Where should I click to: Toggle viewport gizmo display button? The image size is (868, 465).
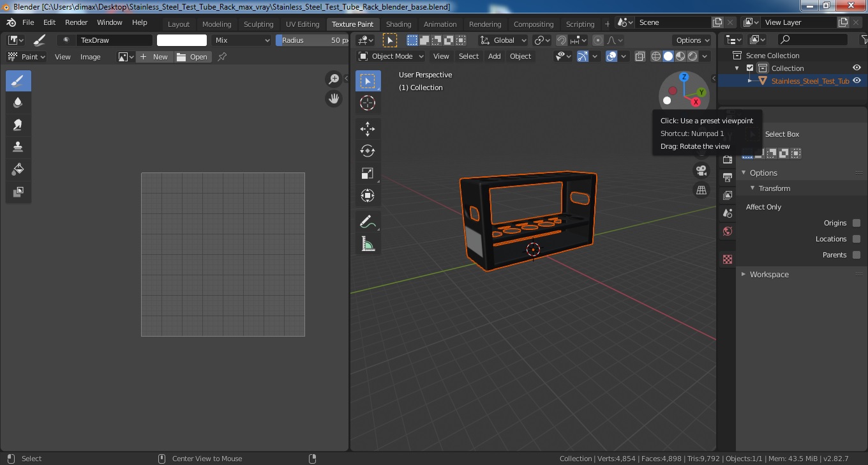[x=582, y=56]
